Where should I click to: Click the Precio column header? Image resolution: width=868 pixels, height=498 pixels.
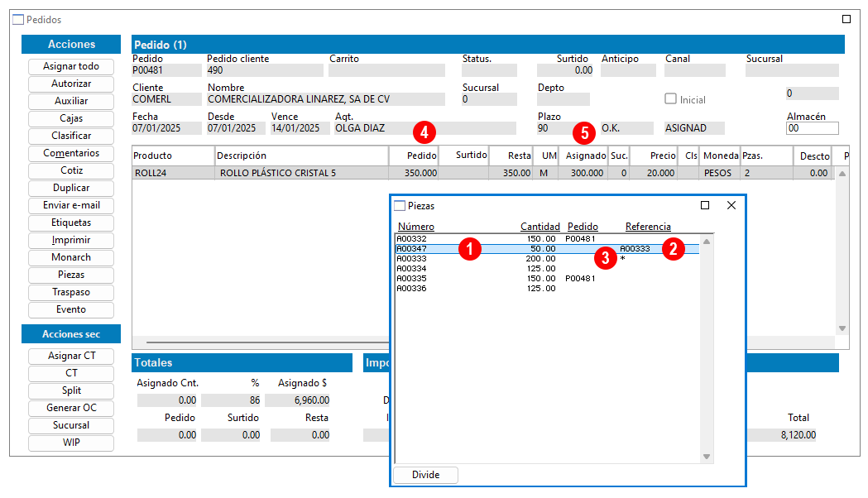click(x=653, y=156)
